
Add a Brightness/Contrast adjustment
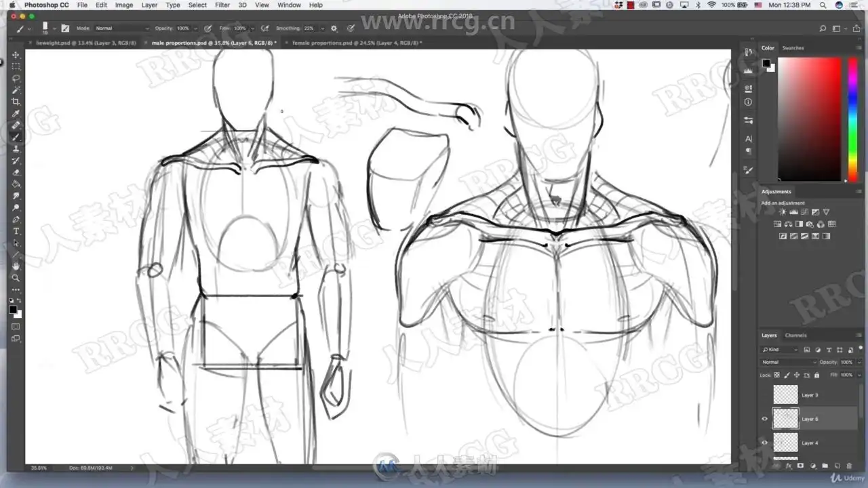point(783,212)
